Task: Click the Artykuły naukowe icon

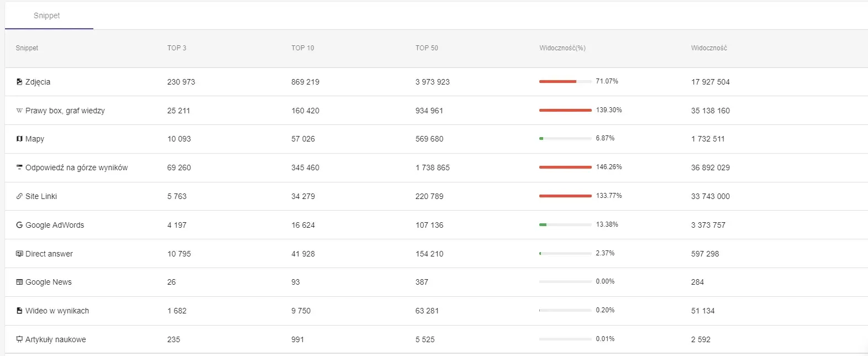Action: click(x=19, y=339)
